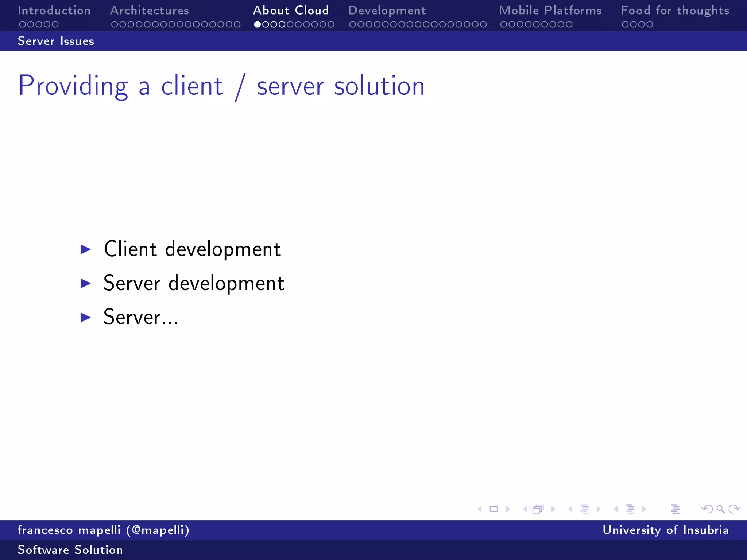
Task: Click University of Insubria footer text
Action: (x=666, y=530)
